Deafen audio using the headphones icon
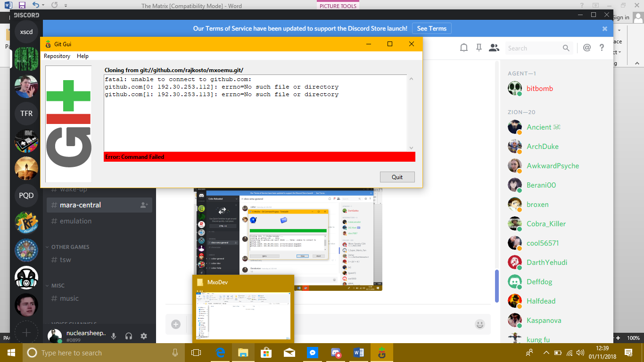The image size is (644, 362). pyautogui.click(x=129, y=336)
